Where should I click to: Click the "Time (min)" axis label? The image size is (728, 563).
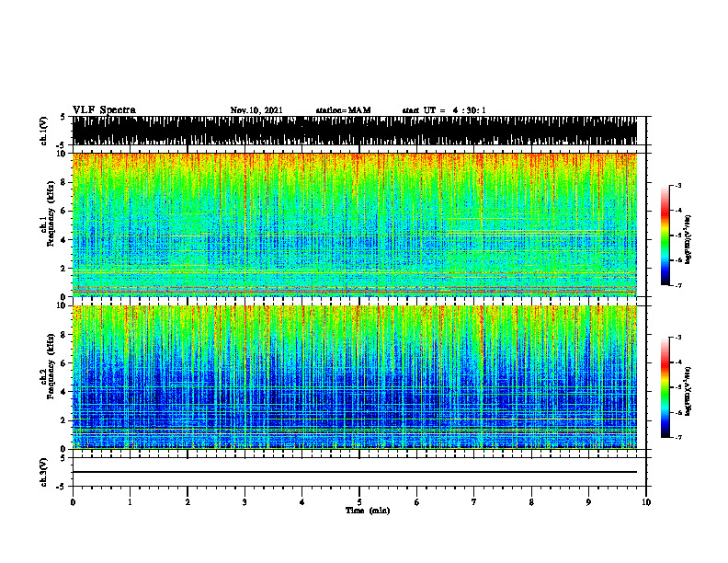click(x=368, y=511)
